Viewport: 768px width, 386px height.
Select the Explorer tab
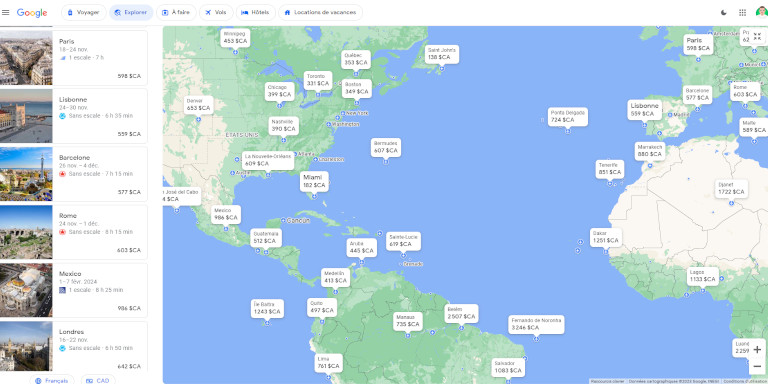coord(131,13)
